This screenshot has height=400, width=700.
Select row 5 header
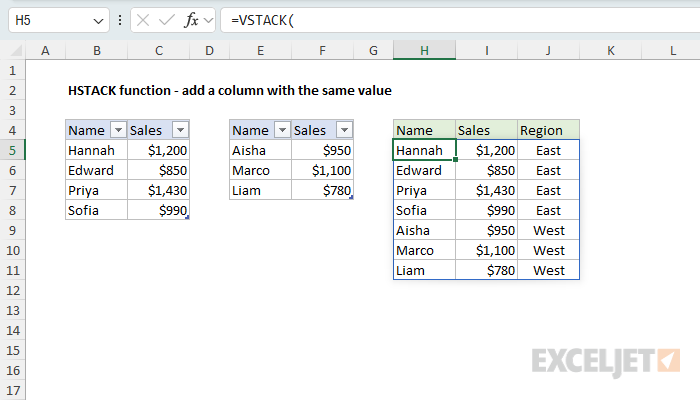pyautogui.click(x=12, y=150)
